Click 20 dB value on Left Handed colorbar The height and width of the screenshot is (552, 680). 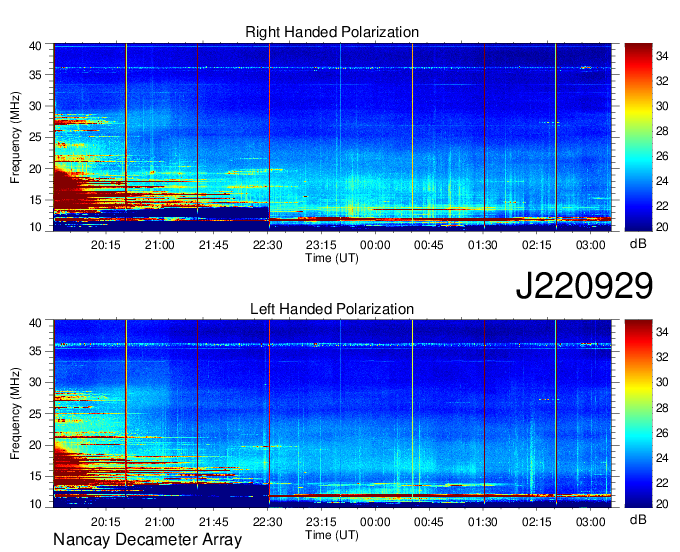(x=662, y=503)
